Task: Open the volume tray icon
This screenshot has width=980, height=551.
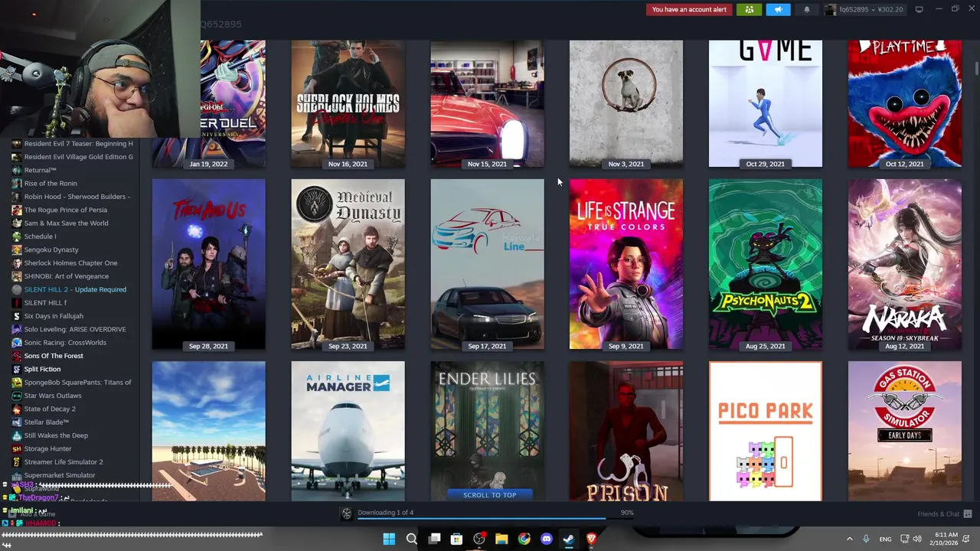Action: point(918,539)
